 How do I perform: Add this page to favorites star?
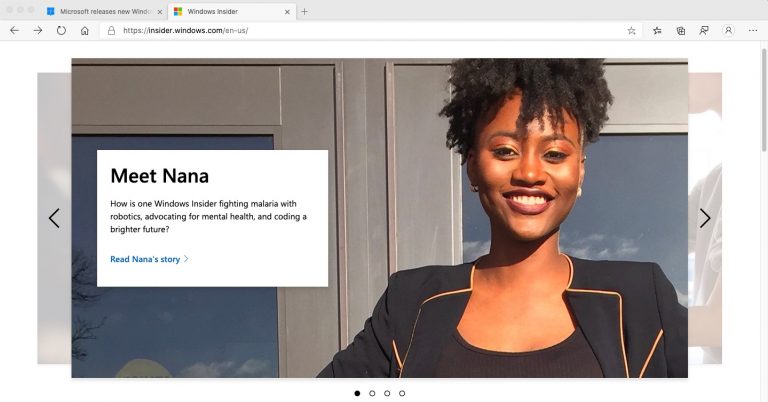631,30
